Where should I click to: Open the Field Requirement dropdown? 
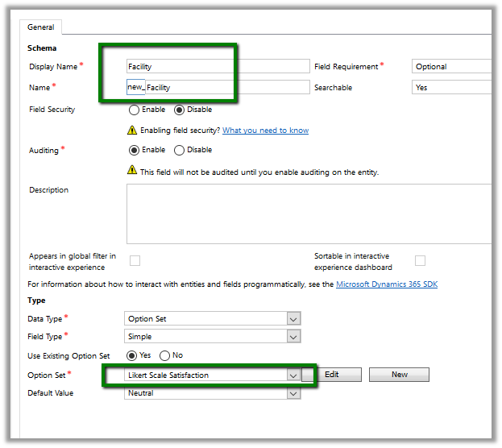click(x=451, y=67)
